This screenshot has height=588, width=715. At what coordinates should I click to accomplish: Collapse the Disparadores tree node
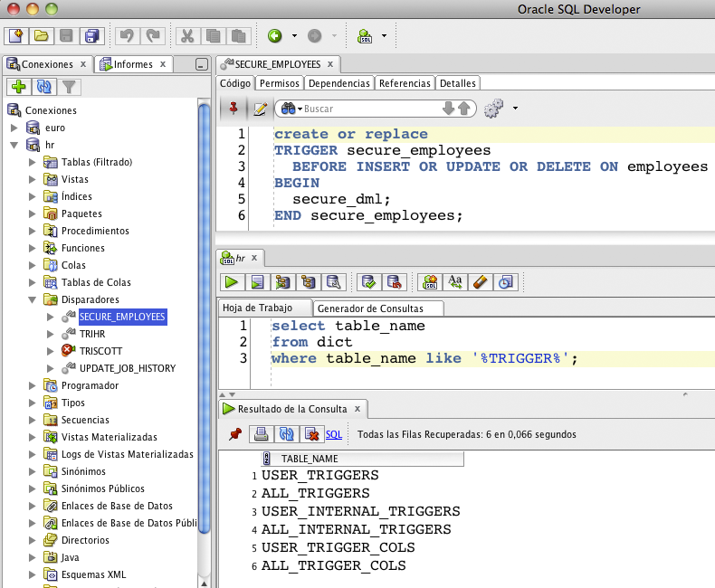click(x=33, y=299)
